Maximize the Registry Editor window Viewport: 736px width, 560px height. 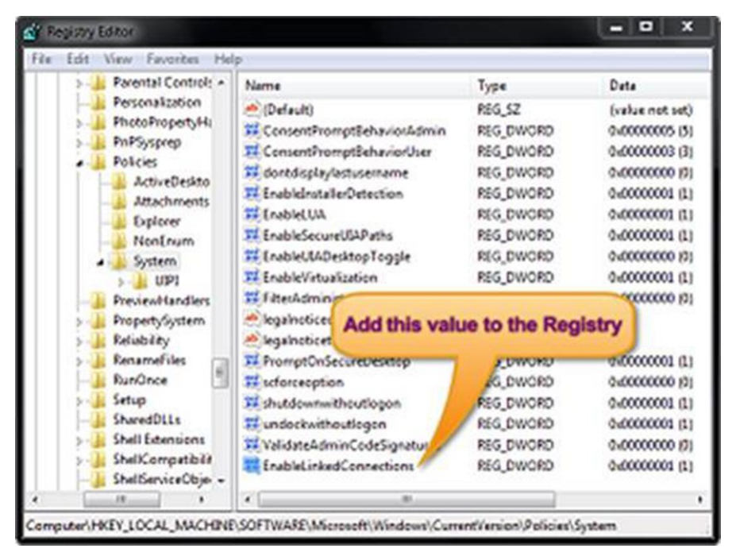[x=646, y=27]
